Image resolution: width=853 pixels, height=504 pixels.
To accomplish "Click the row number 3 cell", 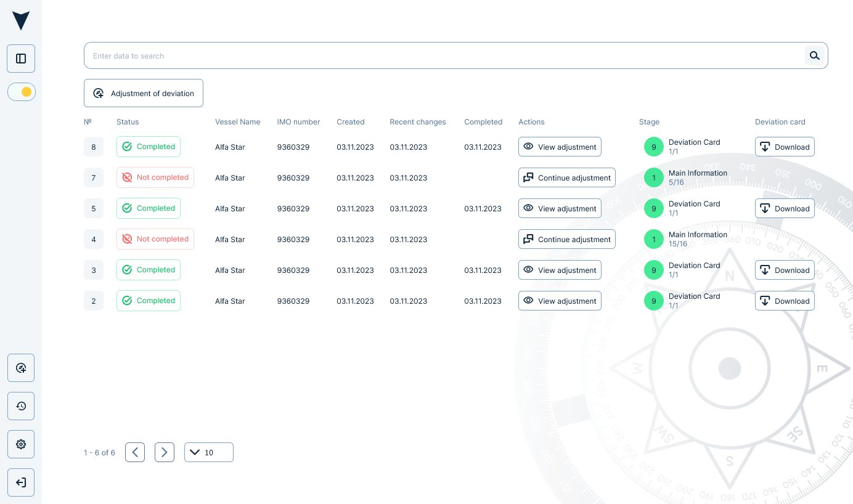I will pos(94,270).
